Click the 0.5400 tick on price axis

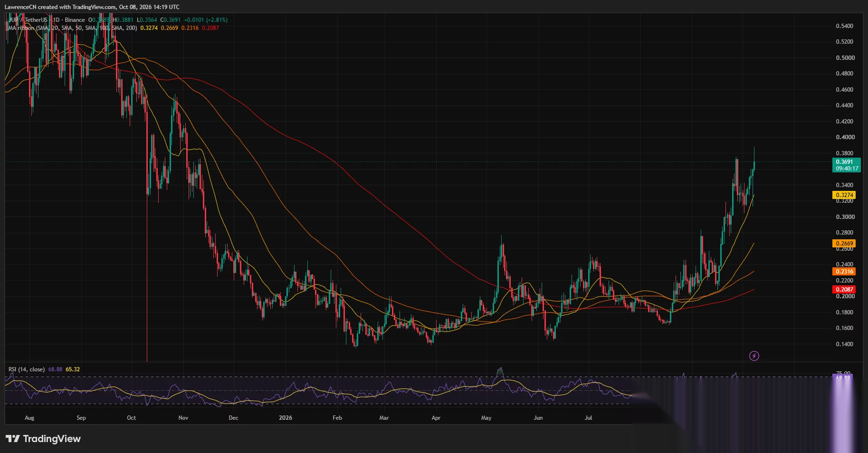(x=845, y=26)
